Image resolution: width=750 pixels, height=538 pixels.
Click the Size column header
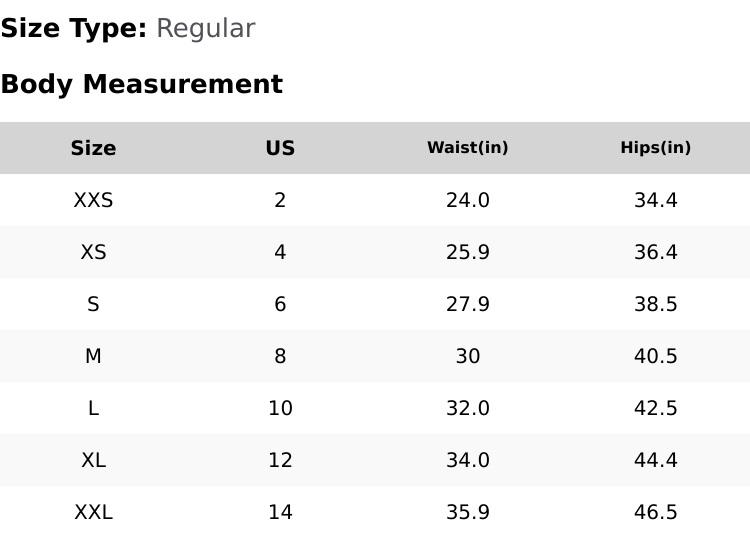[93, 148]
